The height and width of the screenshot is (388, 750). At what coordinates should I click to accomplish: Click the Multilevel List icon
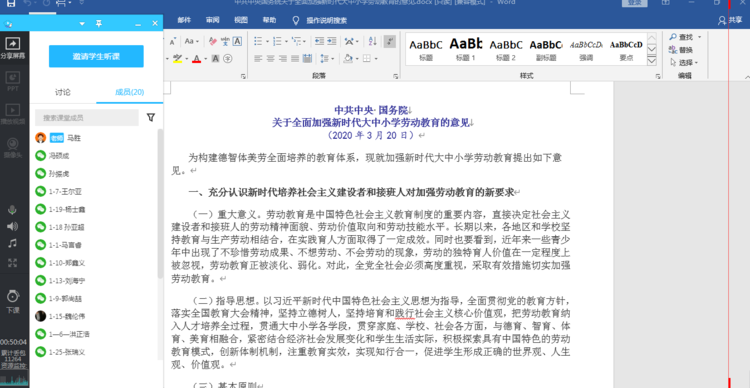pos(297,41)
